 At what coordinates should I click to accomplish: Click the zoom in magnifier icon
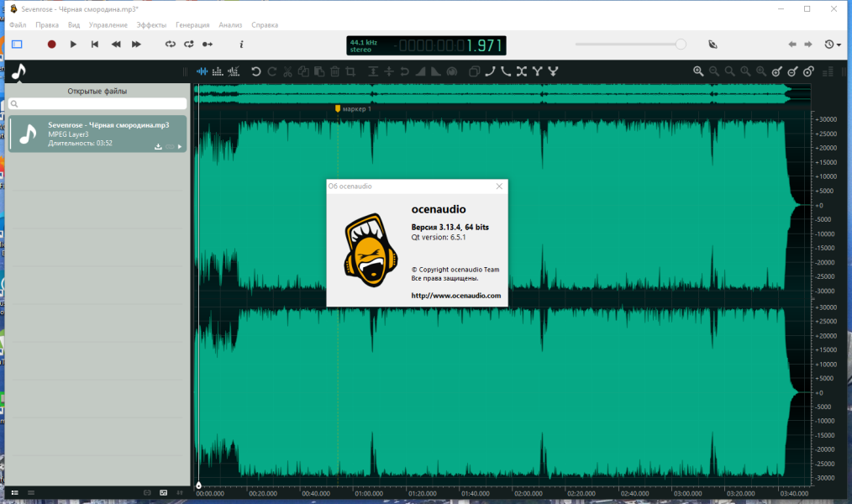click(x=698, y=71)
